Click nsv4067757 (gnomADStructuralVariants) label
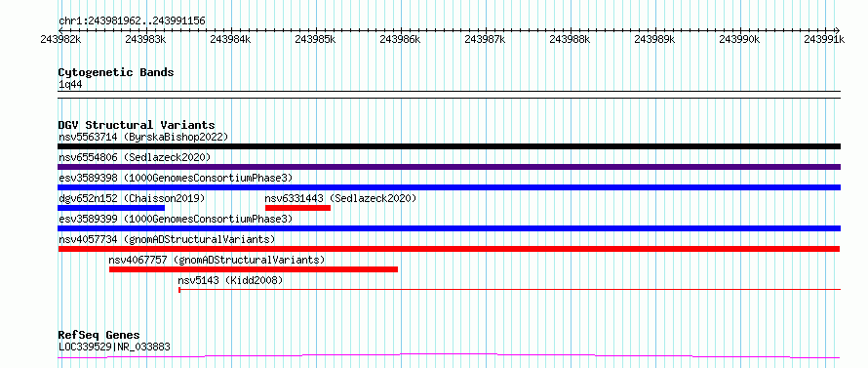This screenshot has height=368, width=868. (x=217, y=260)
